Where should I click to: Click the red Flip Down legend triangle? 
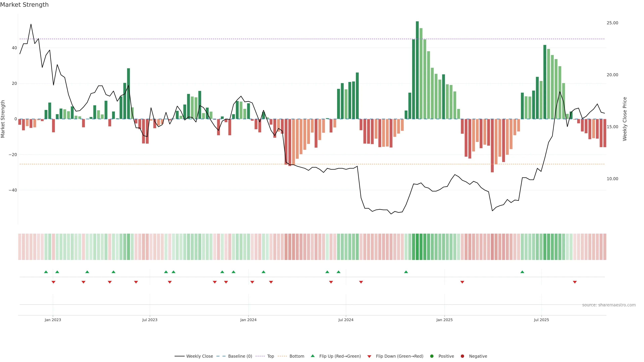pos(369,356)
